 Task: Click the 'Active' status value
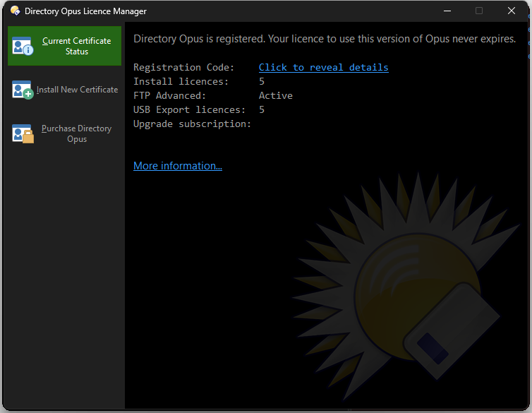[275, 96]
